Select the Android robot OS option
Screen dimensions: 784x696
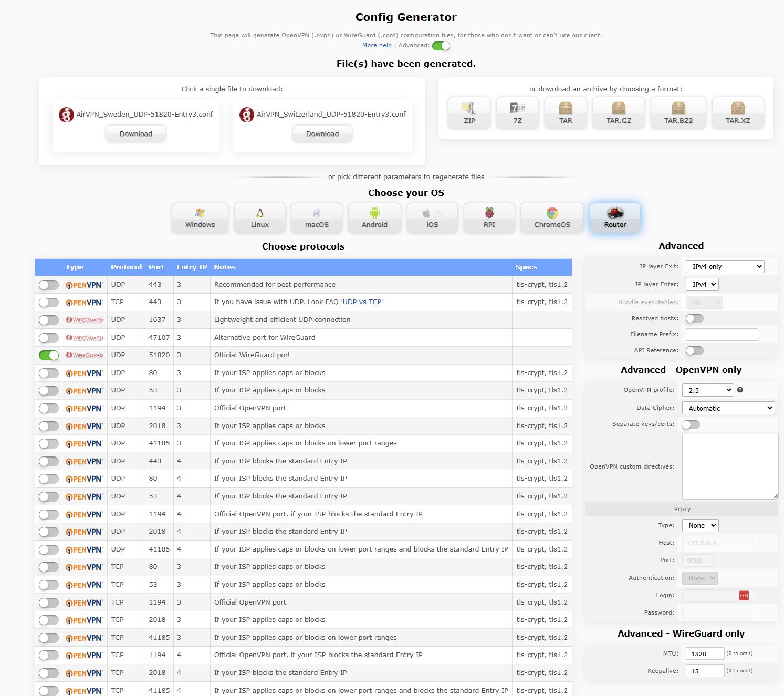(374, 218)
